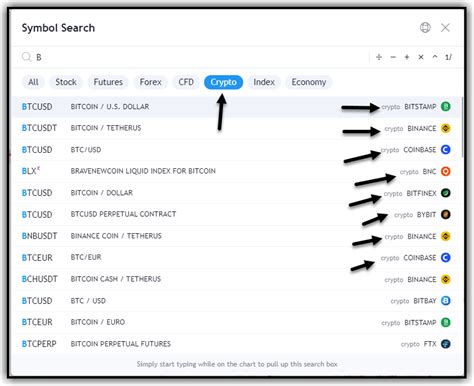Screen dimensions: 474x386
Task: Select the Stock filter tab
Action: [x=66, y=82]
